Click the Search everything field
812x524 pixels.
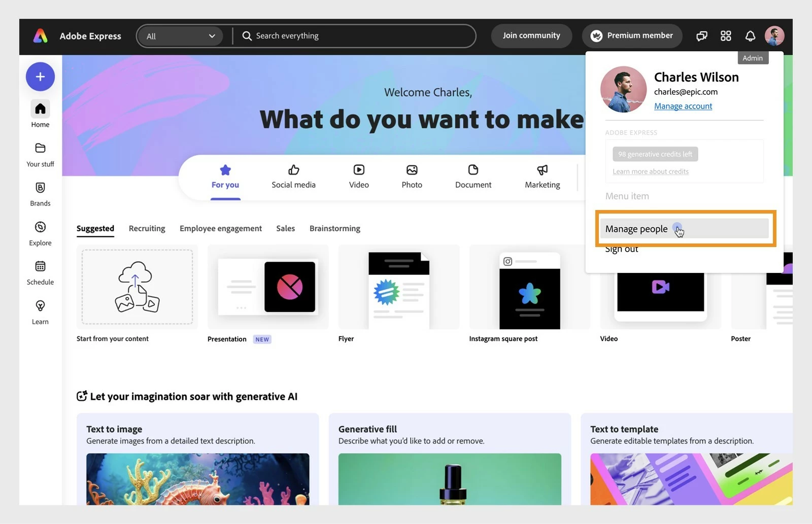(x=354, y=36)
